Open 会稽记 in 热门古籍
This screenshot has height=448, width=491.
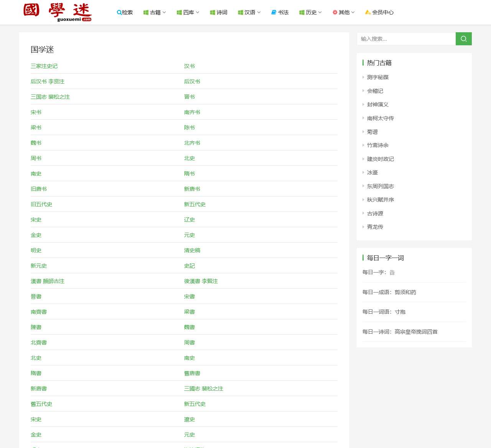click(375, 91)
